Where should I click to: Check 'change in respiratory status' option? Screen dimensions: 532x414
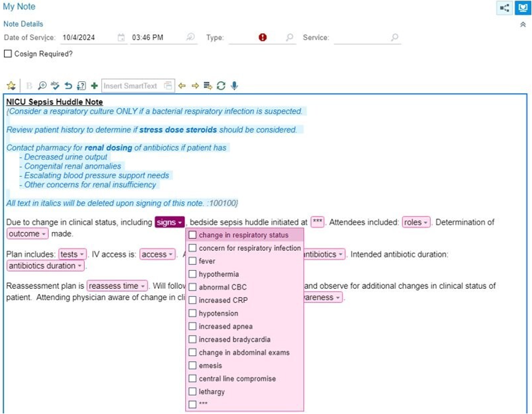tap(192, 235)
